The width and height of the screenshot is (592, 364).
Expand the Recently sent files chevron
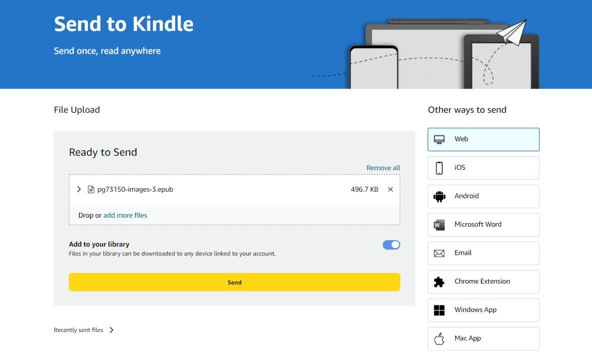point(111,330)
